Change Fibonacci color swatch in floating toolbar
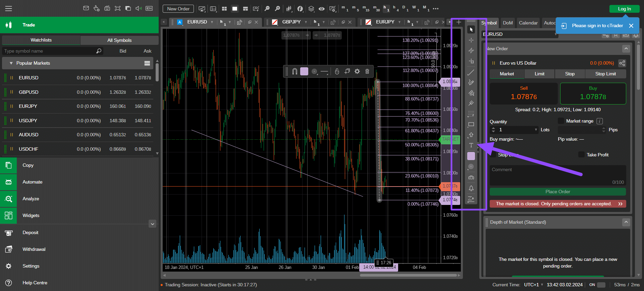 [304, 71]
